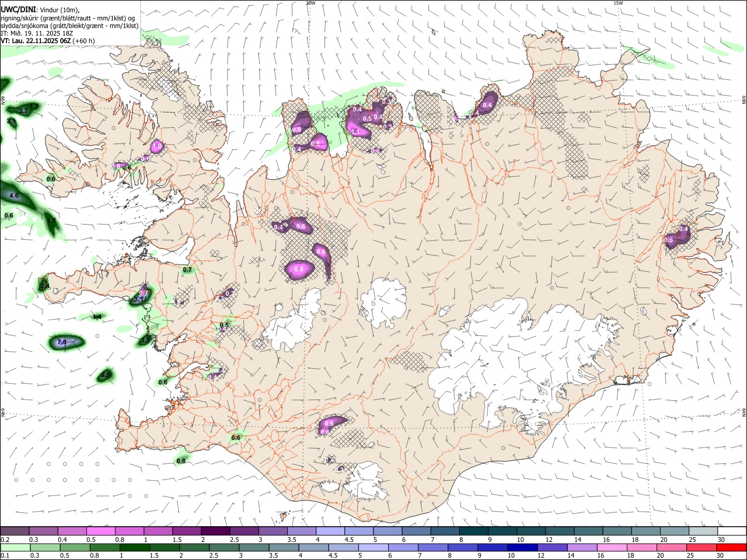747x560 pixels.
Task: Click the 64N latitude label on right edge
Action: click(744, 412)
